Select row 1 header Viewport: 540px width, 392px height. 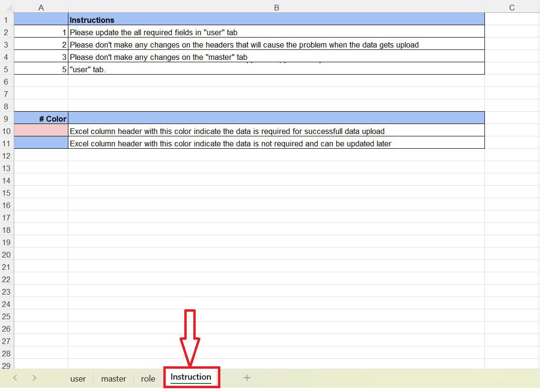[6, 20]
